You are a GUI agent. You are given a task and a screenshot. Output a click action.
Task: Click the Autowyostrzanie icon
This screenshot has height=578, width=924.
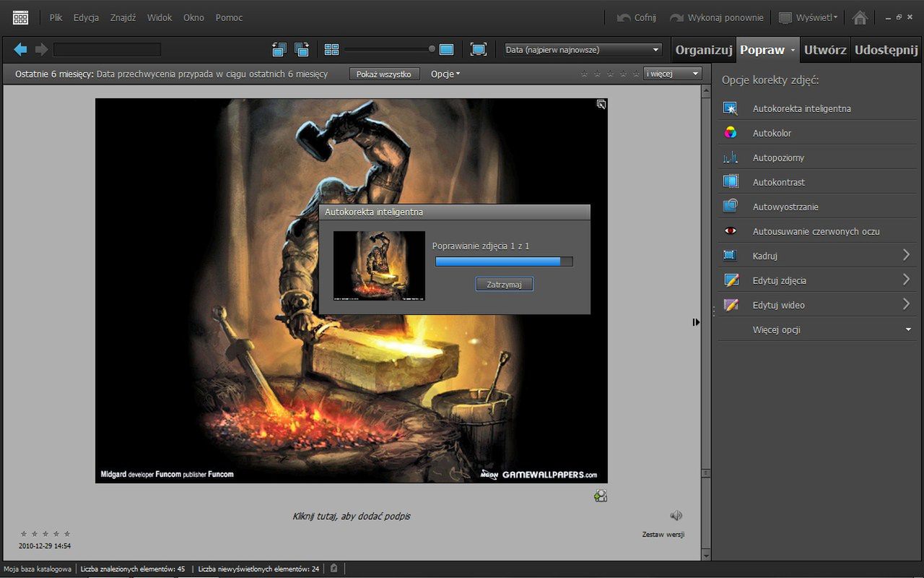click(x=730, y=207)
